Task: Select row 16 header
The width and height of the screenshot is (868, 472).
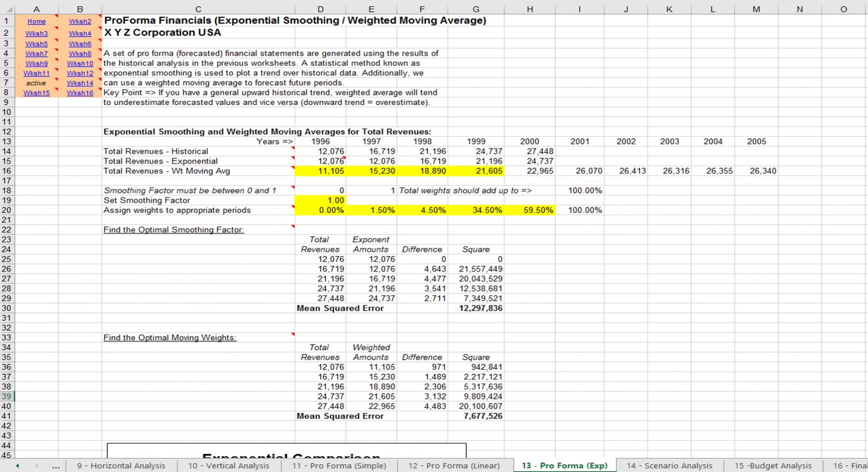Action: [6, 171]
